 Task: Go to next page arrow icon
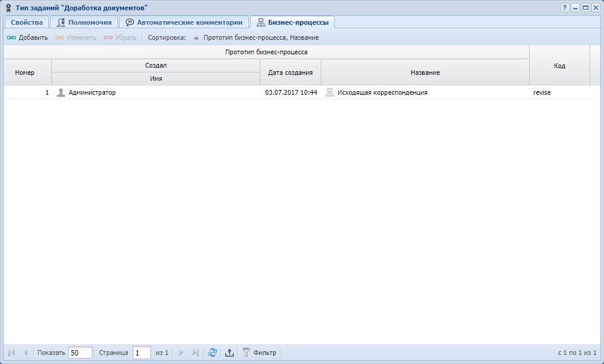tap(181, 353)
